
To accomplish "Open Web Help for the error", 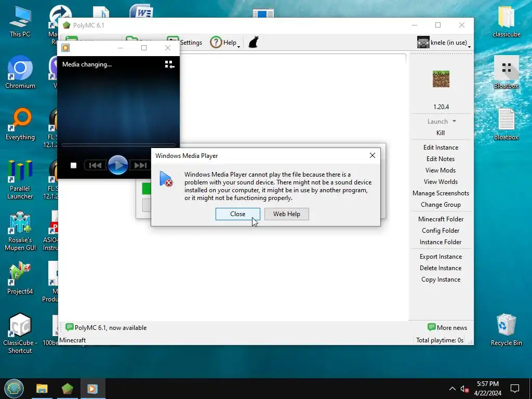I will coord(287,214).
